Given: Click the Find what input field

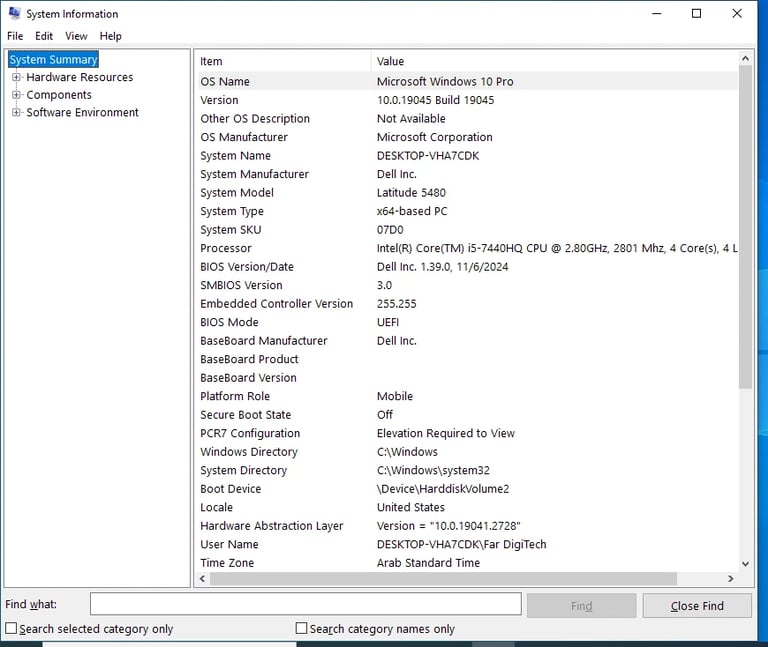Looking at the screenshot, I should (x=306, y=604).
